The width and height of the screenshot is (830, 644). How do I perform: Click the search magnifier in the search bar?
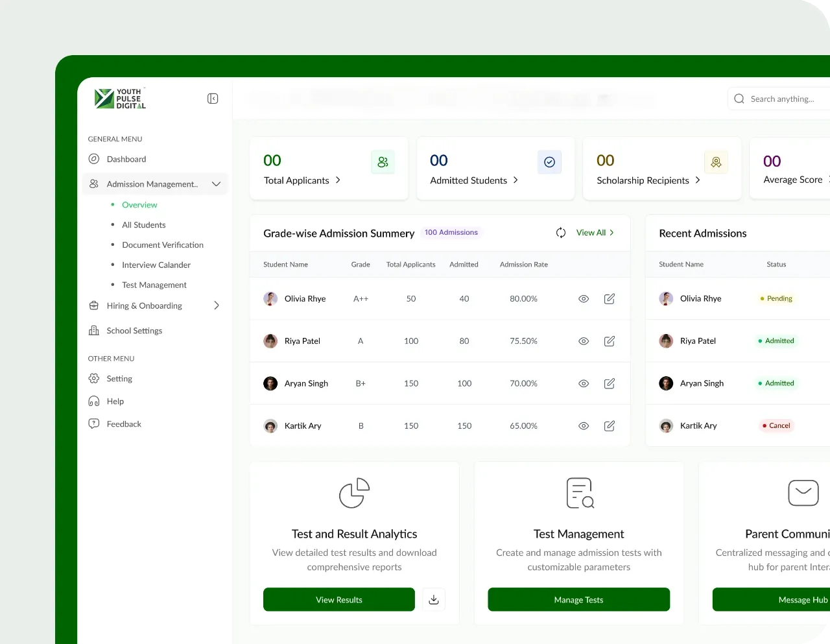(x=739, y=98)
